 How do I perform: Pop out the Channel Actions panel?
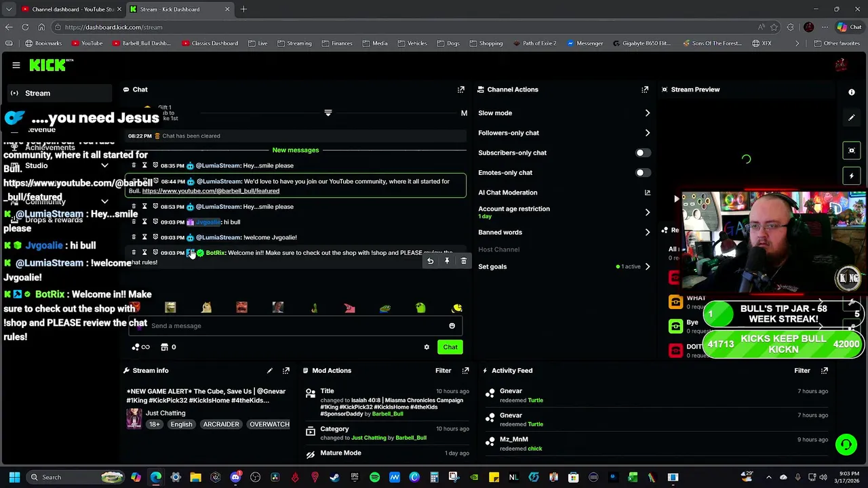tap(645, 89)
